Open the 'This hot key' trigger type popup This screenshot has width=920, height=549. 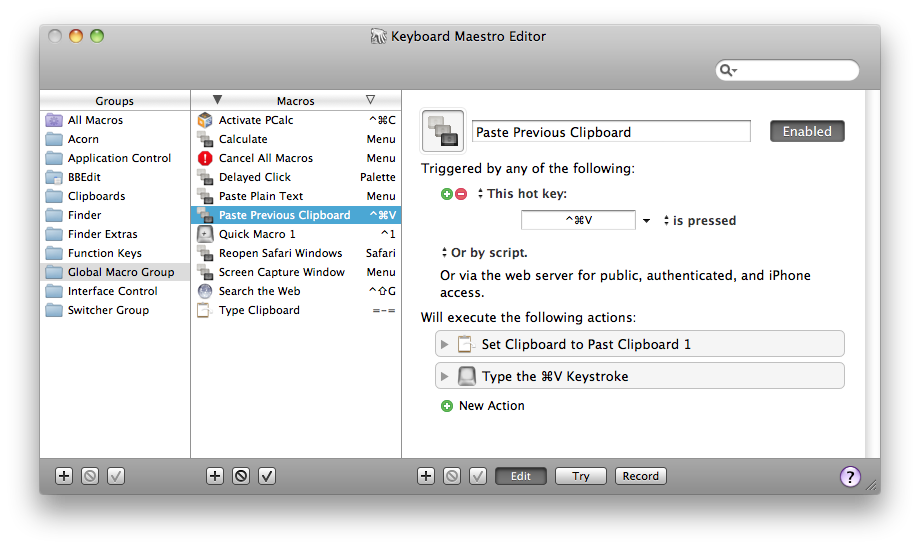point(480,193)
